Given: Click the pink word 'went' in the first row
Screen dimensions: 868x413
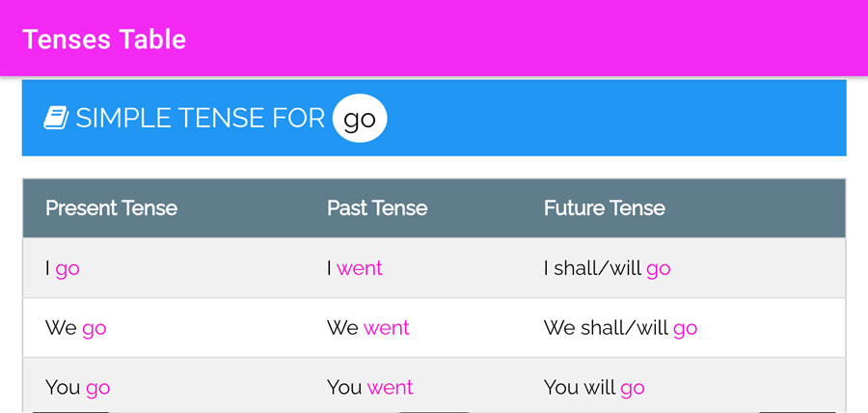Looking at the screenshot, I should pyautogui.click(x=360, y=268).
